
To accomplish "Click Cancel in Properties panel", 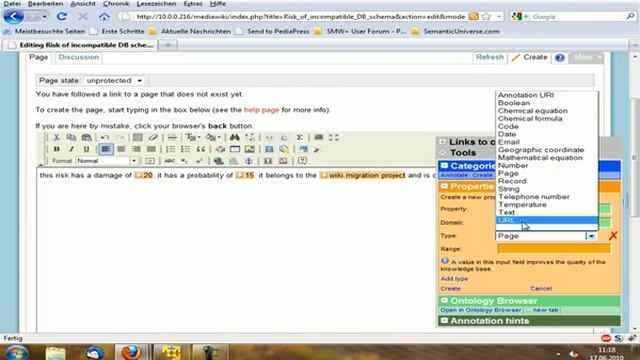I will [541, 289].
